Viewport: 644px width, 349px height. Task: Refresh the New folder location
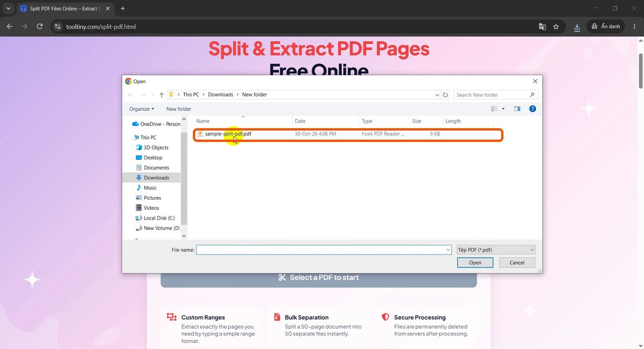point(445,94)
